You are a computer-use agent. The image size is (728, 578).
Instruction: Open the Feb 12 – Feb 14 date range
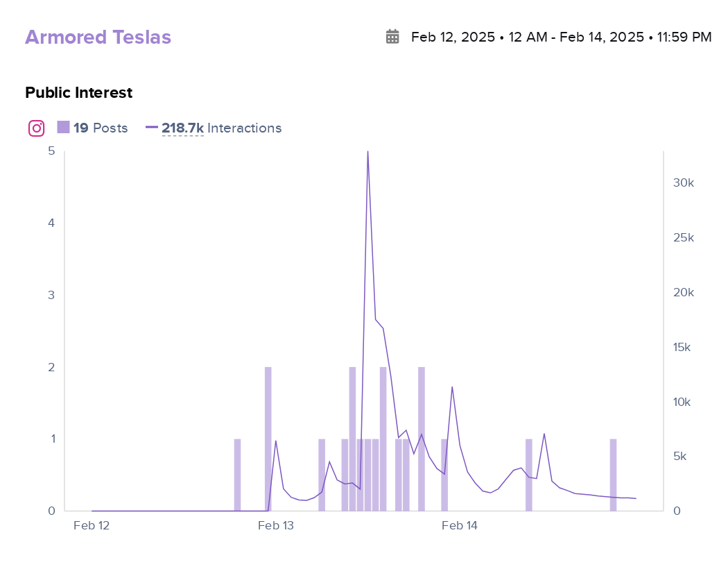point(561,37)
